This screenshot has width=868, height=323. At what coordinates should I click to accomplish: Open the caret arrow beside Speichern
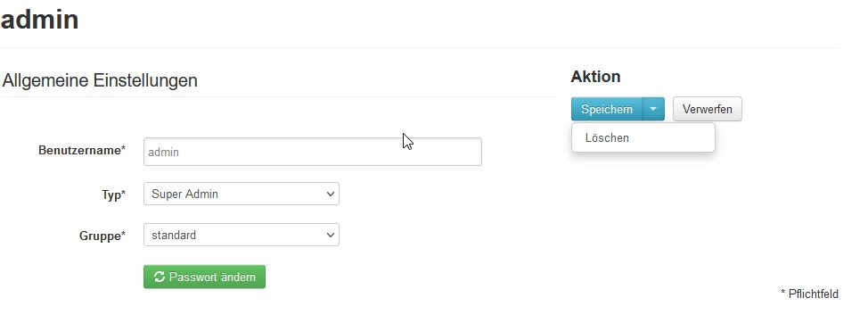pyautogui.click(x=653, y=109)
